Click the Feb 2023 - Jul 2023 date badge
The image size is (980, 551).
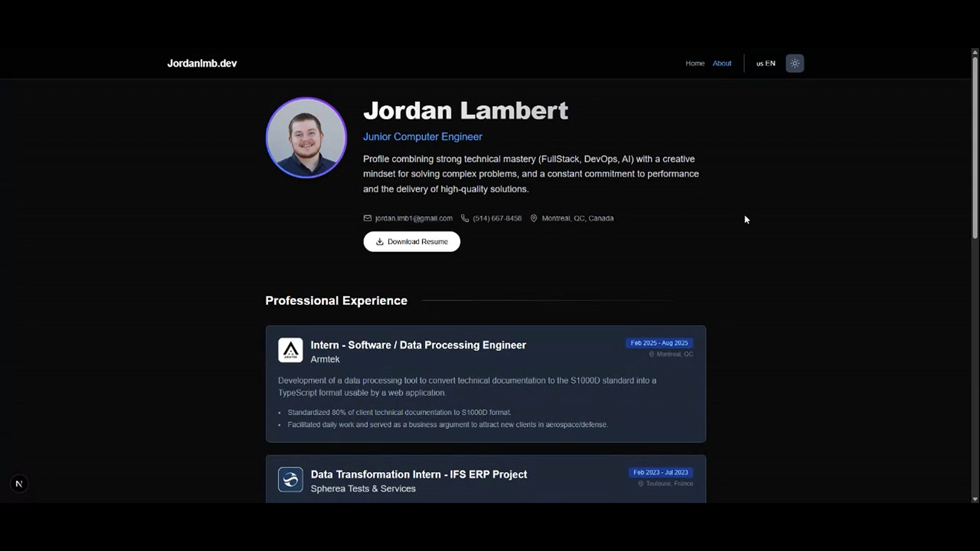click(660, 472)
